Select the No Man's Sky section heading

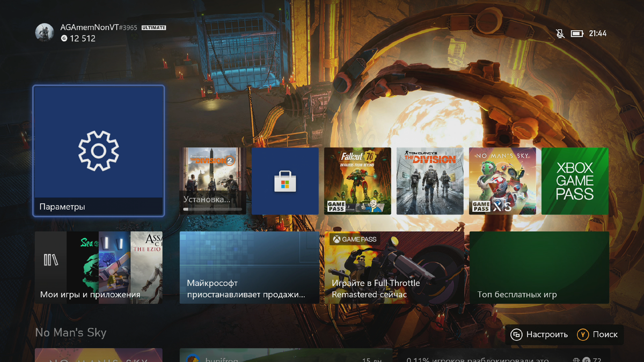point(71,333)
